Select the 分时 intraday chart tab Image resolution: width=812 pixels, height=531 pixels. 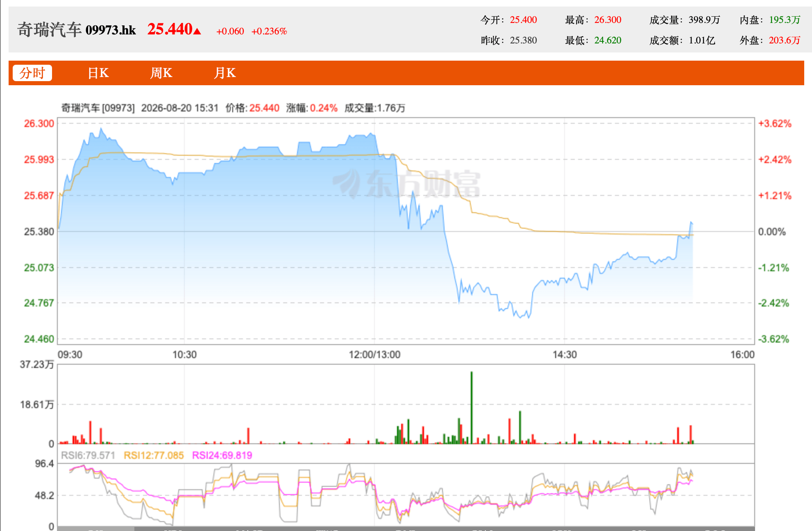coord(32,73)
